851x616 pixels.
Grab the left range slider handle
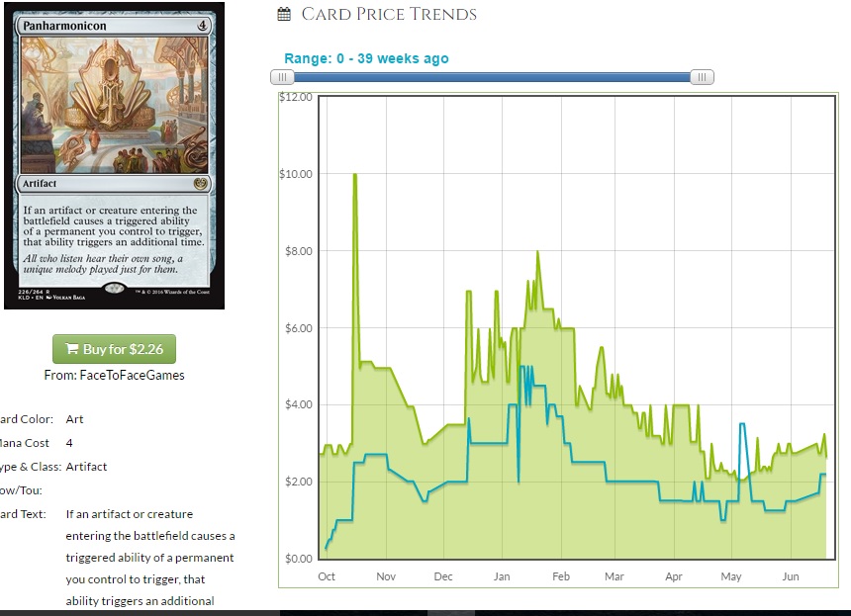click(x=282, y=77)
